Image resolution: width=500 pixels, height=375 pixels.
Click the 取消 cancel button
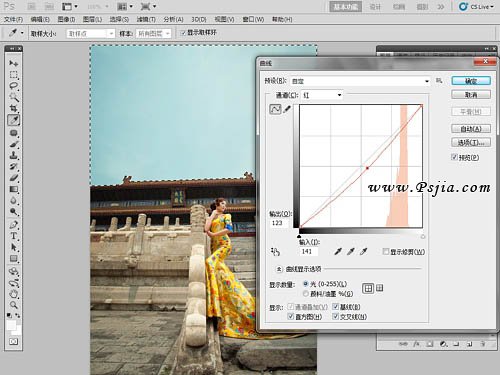pyautogui.click(x=471, y=95)
